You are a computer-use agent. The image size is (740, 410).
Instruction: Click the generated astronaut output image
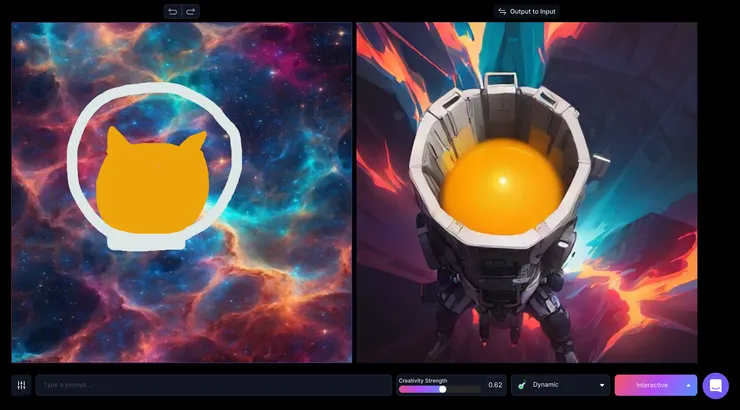click(x=527, y=192)
